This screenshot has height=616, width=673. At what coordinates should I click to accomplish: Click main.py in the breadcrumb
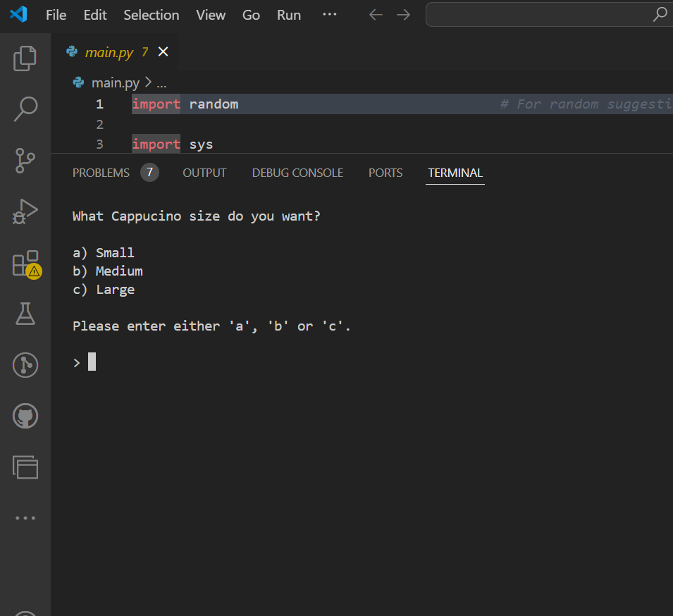115,82
